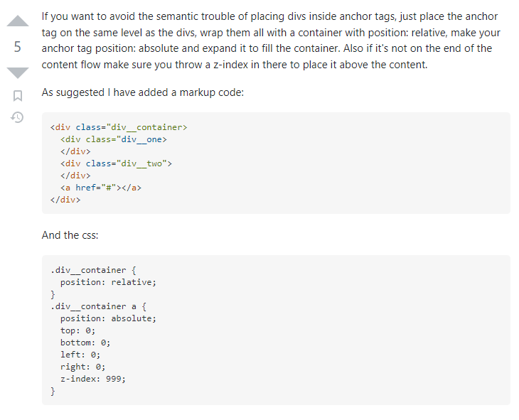Click the closing </div> tag in HTML block
Viewport: 519px width, 420px height.
point(65,200)
